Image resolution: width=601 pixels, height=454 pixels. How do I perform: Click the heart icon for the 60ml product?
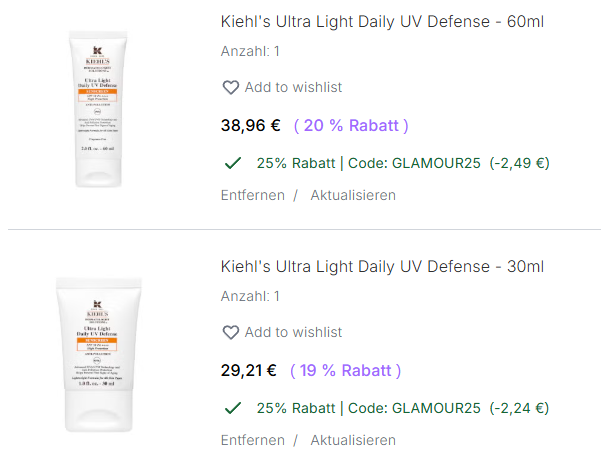(x=230, y=88)
